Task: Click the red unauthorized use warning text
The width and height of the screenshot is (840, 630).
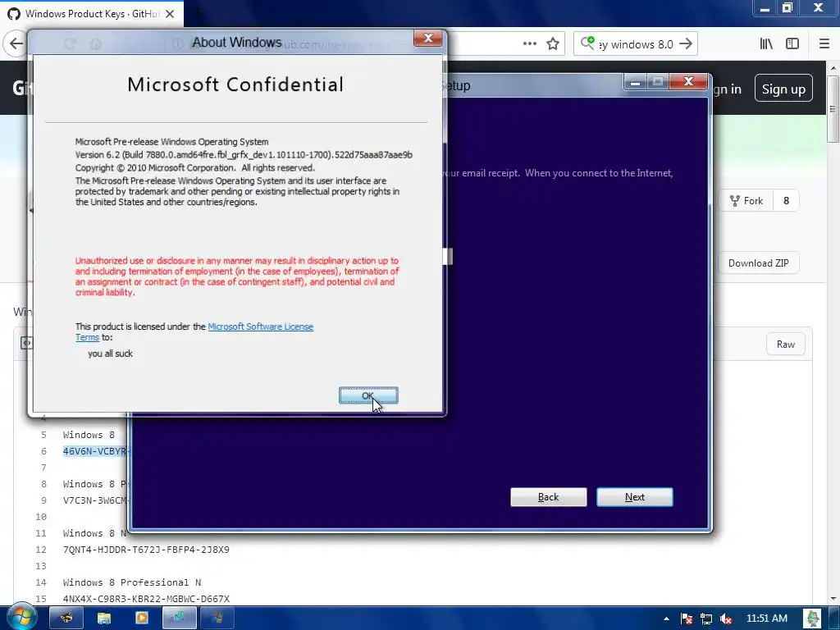Action: click(x=237, y=276)
